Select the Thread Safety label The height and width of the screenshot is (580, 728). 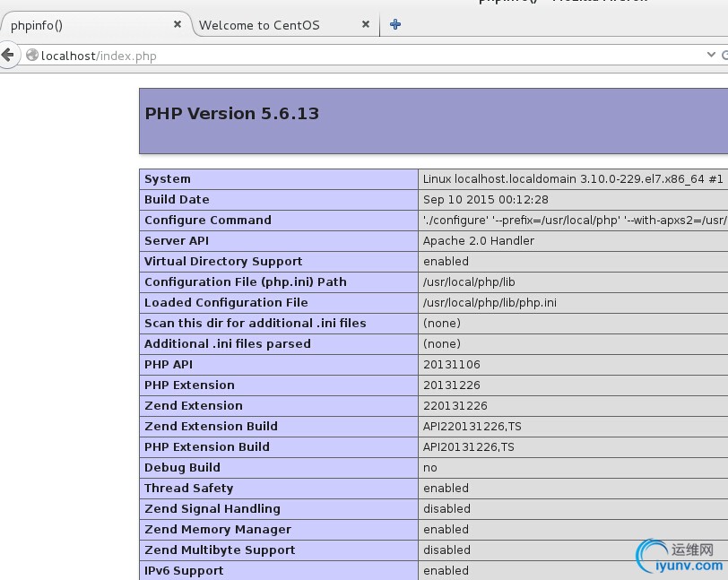[188, 489]
